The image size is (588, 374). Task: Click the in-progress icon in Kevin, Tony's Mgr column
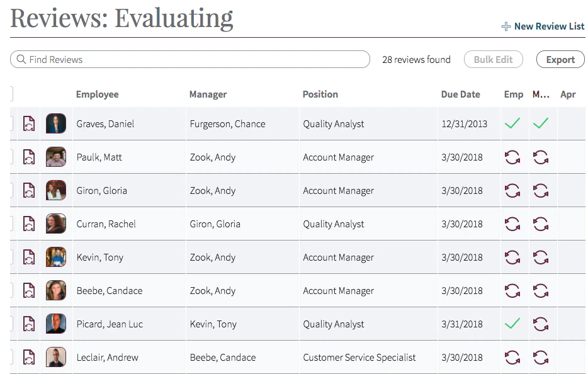(x=541, y=257)
